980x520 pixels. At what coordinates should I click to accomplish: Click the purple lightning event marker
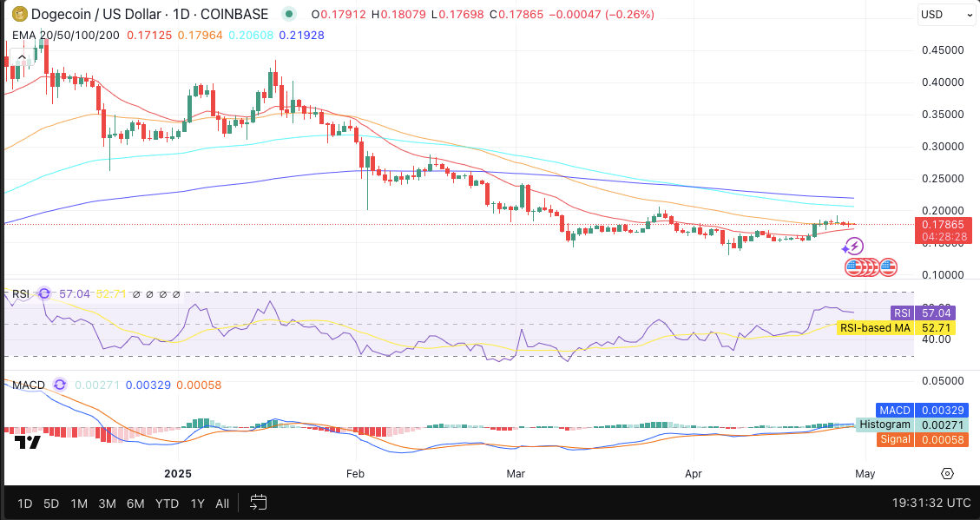853,247
